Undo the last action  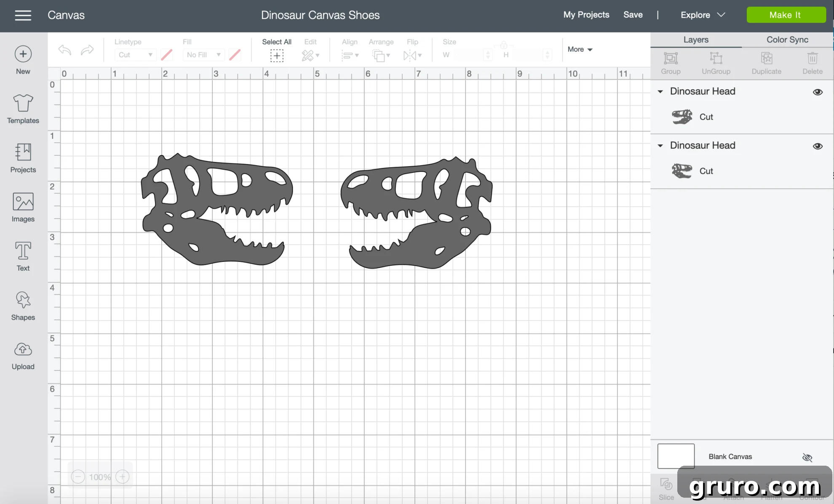pos(65,50)
